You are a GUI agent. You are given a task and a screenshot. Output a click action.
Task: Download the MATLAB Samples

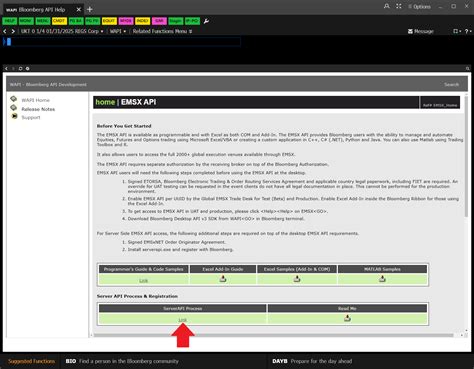point(382,279)
